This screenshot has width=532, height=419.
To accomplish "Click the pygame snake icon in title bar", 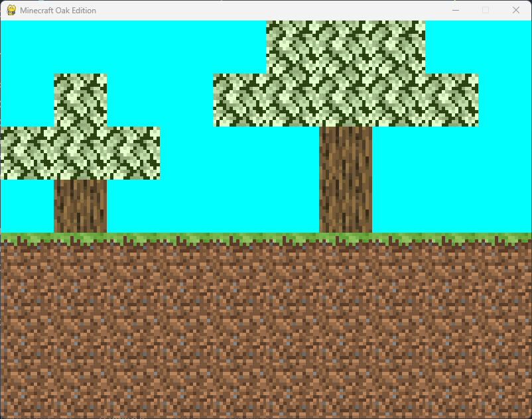I will [x=11, y=10].
